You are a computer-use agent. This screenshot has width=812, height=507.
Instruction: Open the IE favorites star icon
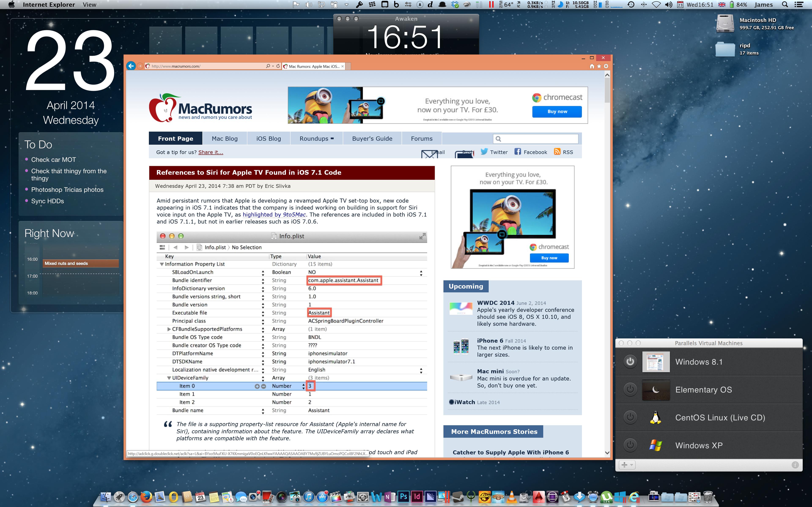599,66
